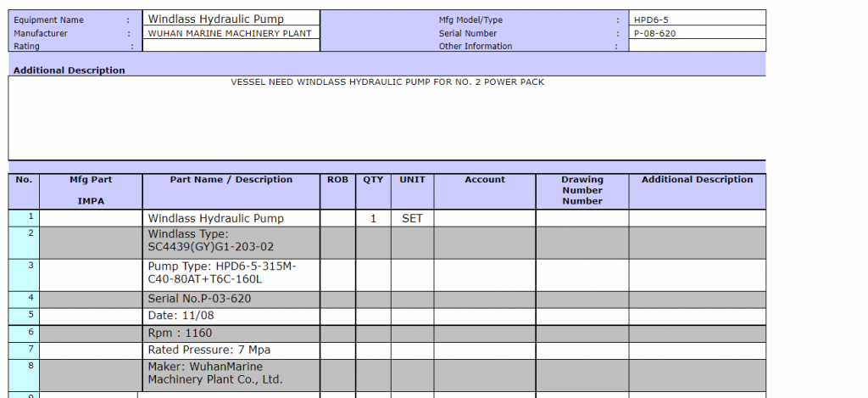868x398 pixels.
Task: Select the Rated Pressure: 7 Mpa cell
Action: point(231,350)
